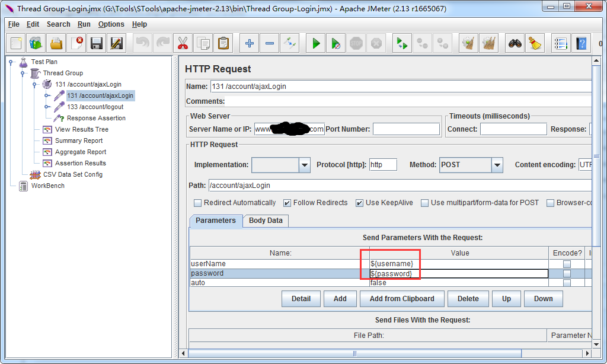This screenshot has height=364, width=607.
Task: Open Search with binoculars icon
Action: (515, 43)
